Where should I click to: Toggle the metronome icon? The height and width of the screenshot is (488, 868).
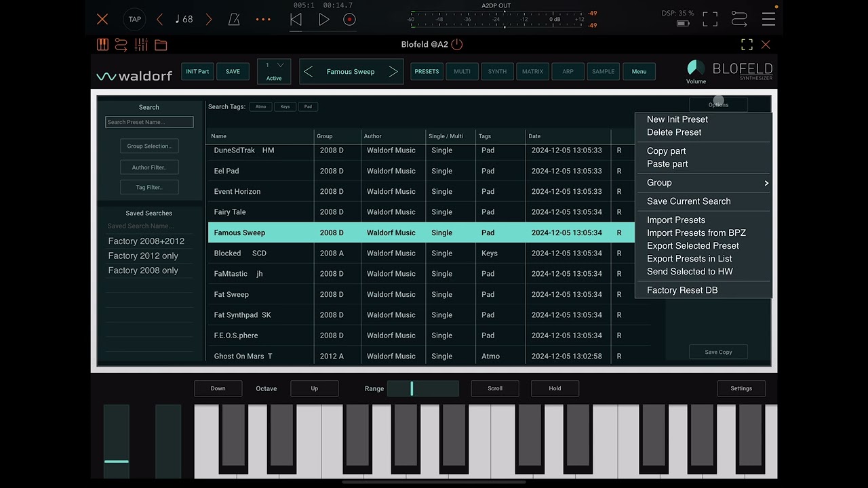(x=234, y=20)
